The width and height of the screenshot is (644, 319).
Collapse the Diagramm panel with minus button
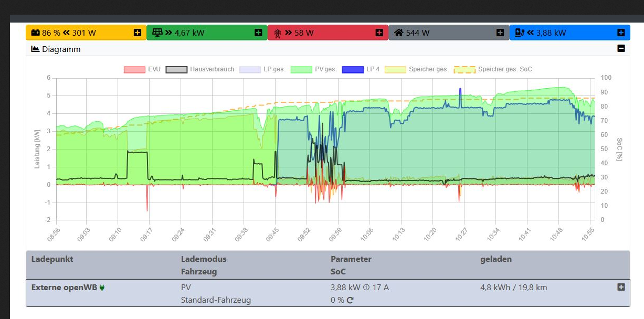click(x=621, y=49)
